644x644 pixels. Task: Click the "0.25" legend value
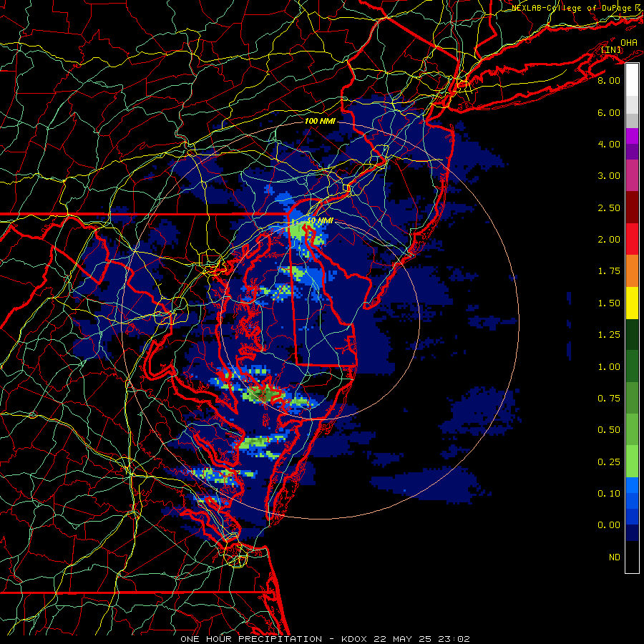pos(609,462)
